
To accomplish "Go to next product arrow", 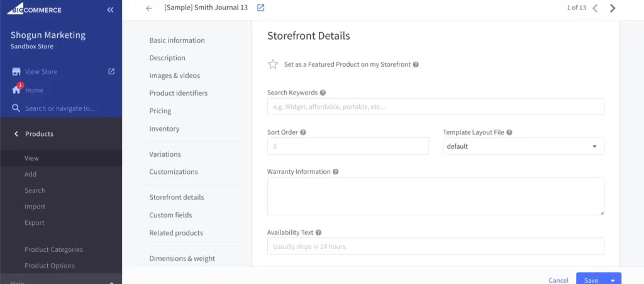I will 613,8.
